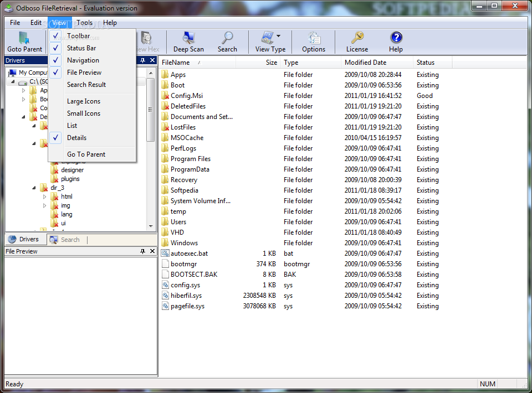Sort by Modified Date column header
This screenshot has width=532, height=393.
pyautogui.click(x=377, y=63)
